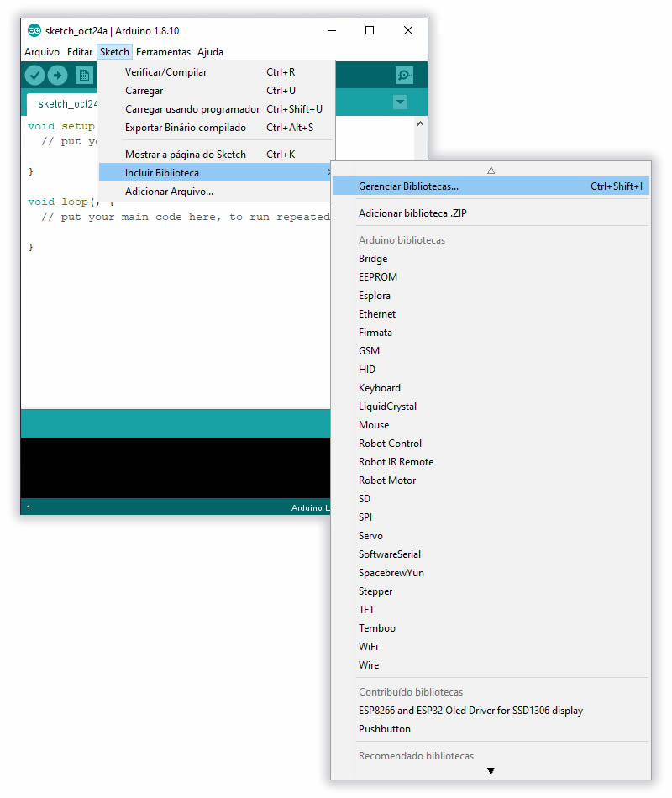Include the LiquidCrystal library
Viewport: 672px width, 798px height.
tap(491, 407)
